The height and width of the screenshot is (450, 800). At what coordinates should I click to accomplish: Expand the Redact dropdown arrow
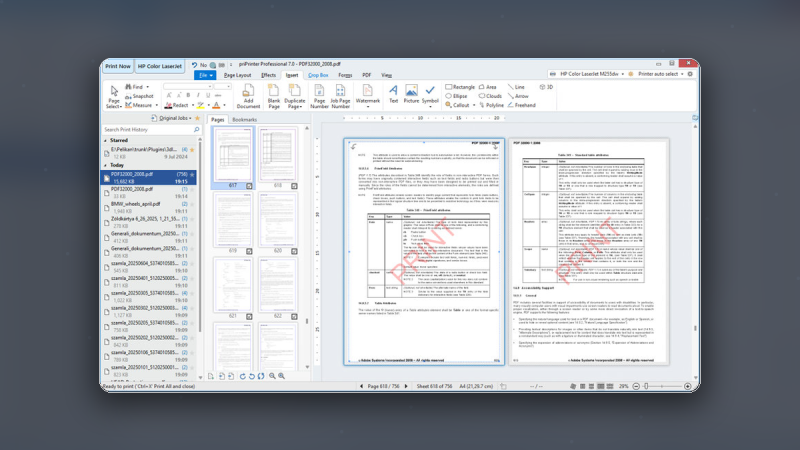pyautogui.click(x=193, y=106)
